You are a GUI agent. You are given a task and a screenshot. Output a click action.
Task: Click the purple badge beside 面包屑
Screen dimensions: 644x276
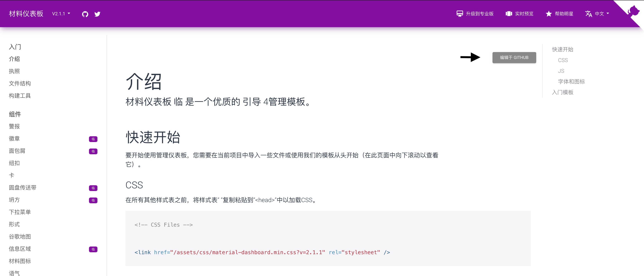93,151
